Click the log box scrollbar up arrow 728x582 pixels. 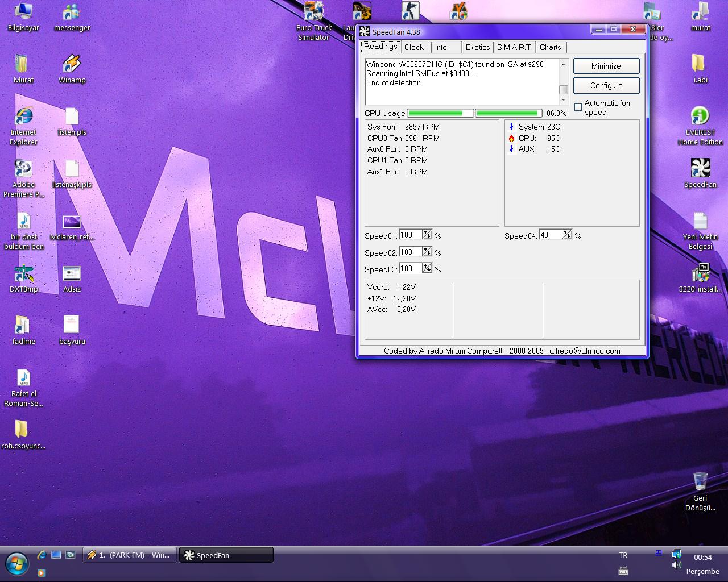point(564,64)
